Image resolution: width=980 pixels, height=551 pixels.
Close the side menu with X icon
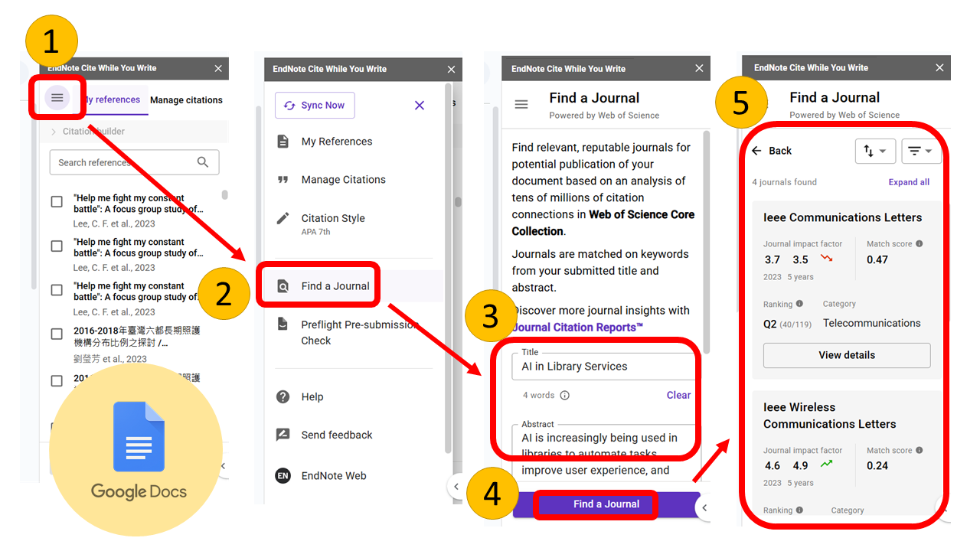pos(420,106)
